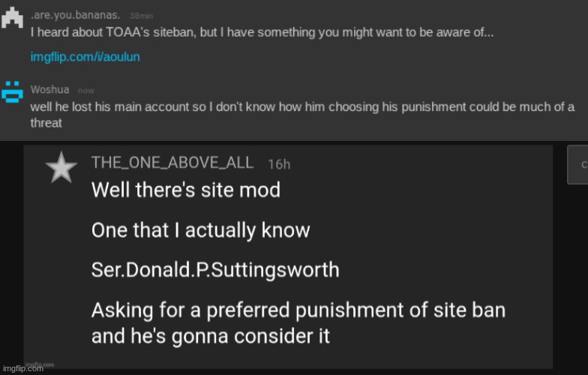Click the "now" timestamp on Woshua's comment
Image resolution: width=588 pixels, height=375 pixels.
86,91
